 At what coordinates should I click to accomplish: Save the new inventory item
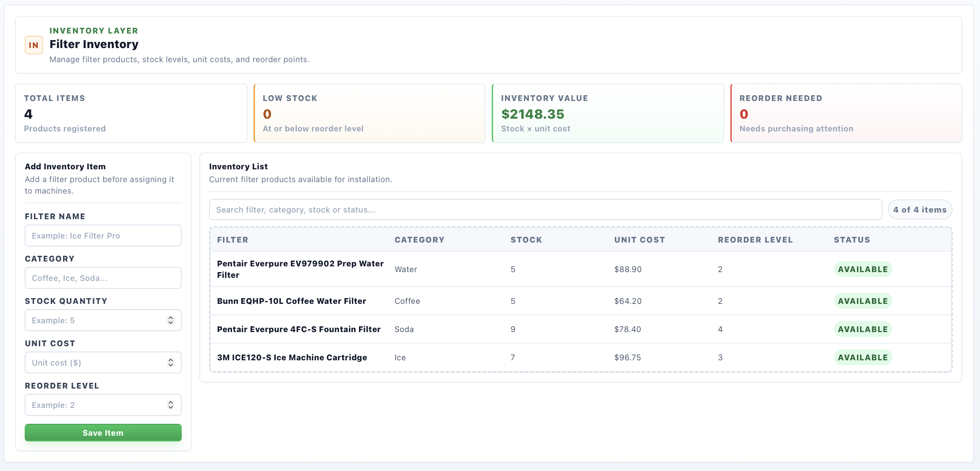pos(103,433)
